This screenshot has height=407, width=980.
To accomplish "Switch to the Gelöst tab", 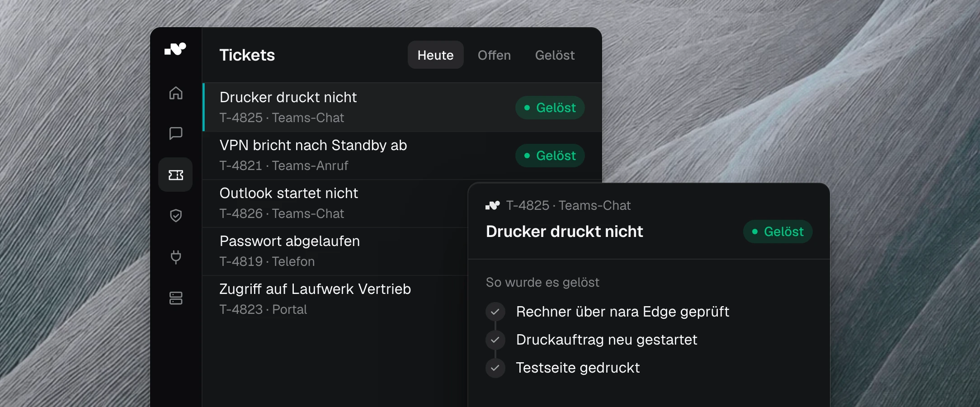I will [x=555, y=55].
